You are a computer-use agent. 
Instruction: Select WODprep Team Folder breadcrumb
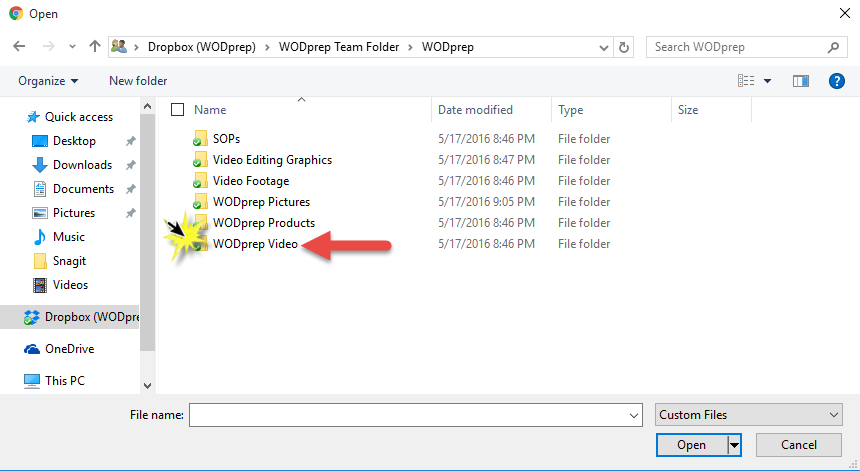tap(339, 47)
